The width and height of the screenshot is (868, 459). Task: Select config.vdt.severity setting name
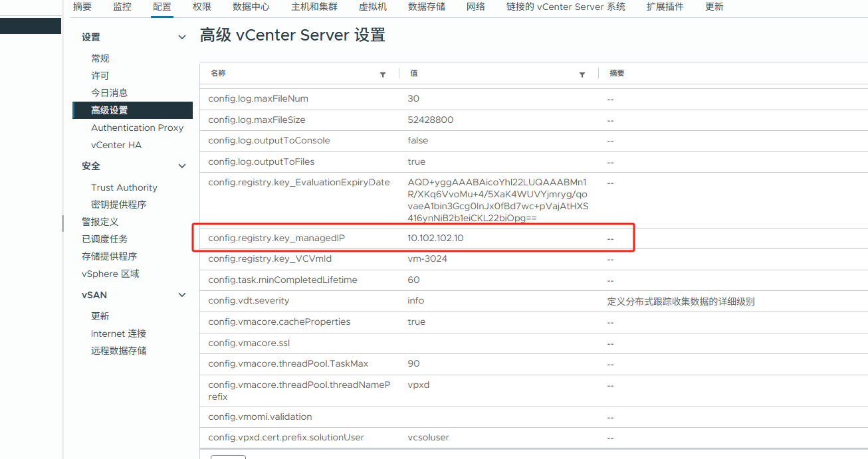coord(249,300)
